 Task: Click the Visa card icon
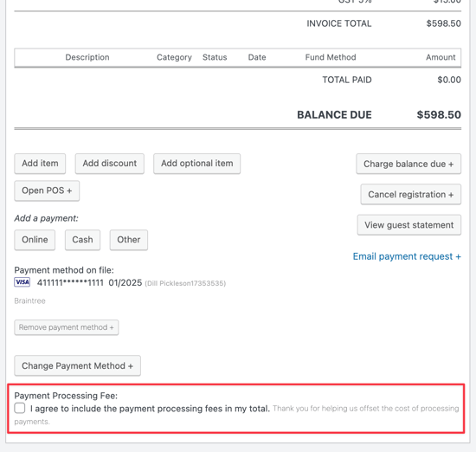23,282
